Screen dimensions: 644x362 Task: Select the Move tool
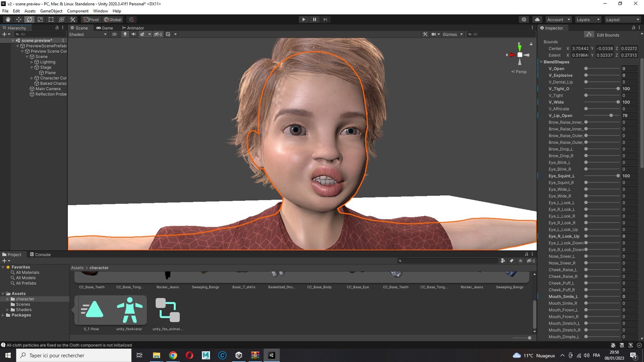[19, 19]
